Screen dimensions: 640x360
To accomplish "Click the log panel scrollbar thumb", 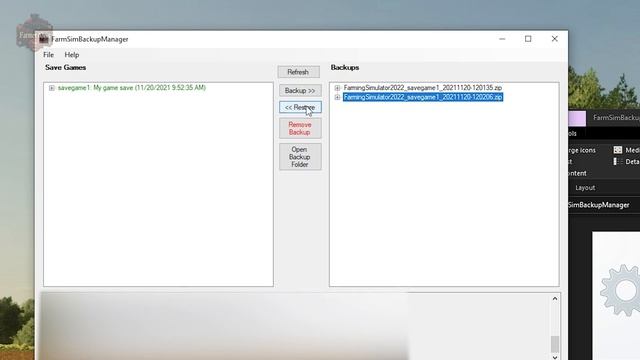I will pyautogui.click(x=555, y=344).
